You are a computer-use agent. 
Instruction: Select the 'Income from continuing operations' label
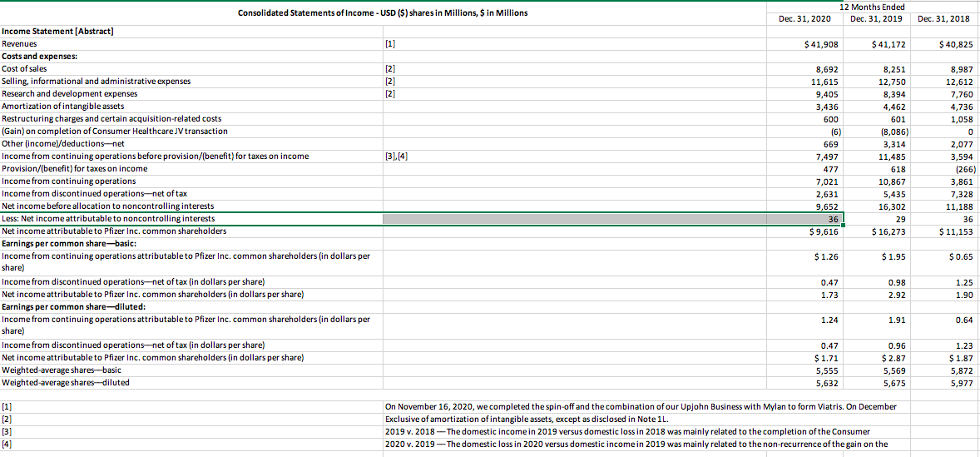pyautogui.click(x=69, y=181)
